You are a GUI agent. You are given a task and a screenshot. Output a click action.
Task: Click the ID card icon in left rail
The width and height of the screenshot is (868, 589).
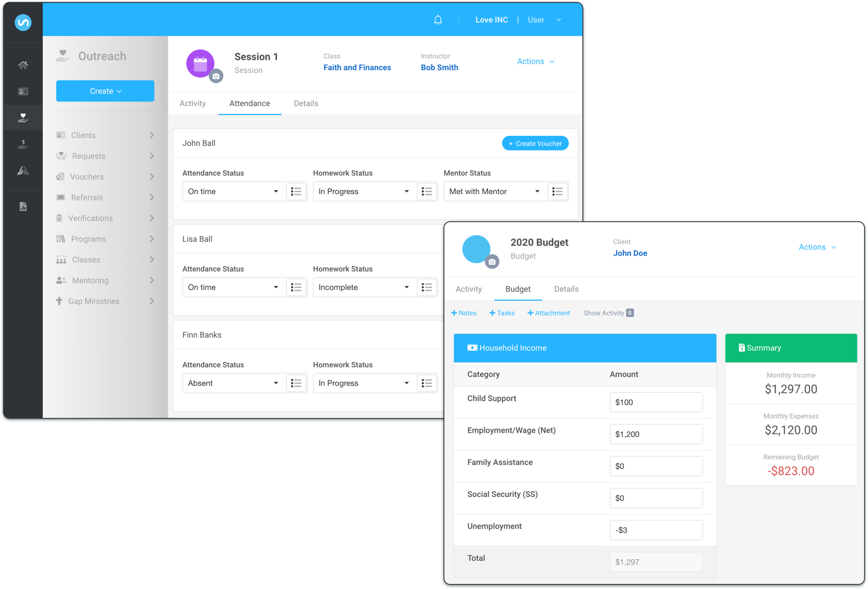(23, 91)
